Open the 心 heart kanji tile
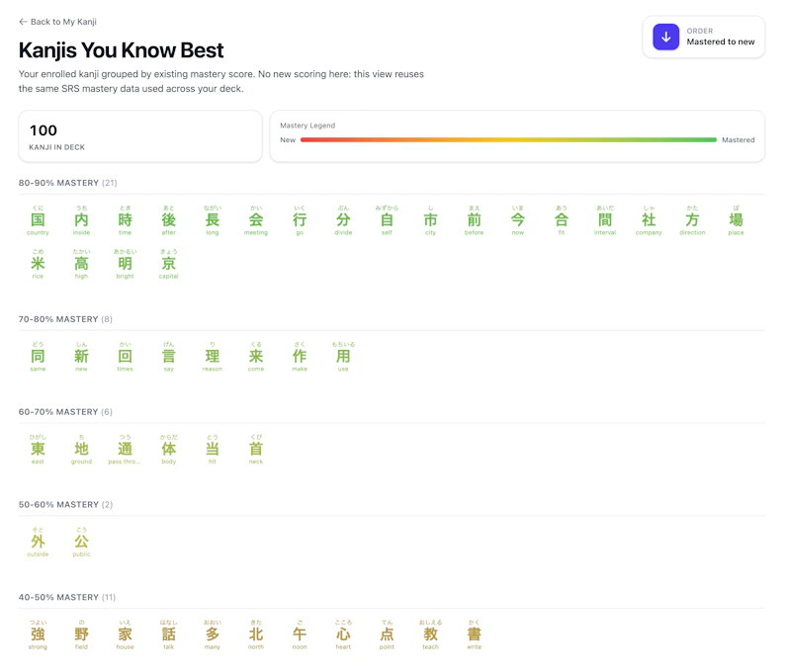The height and width of the screenshot is (672, 791). pos(343,634)
